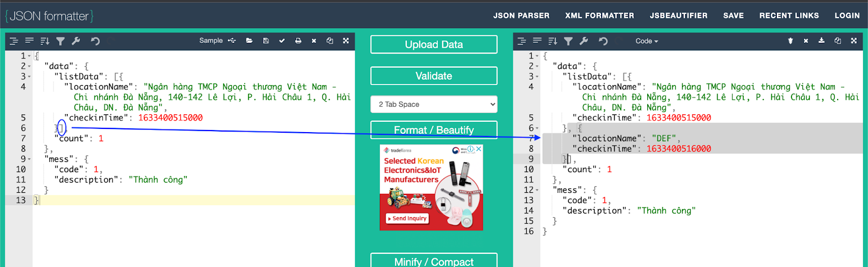Click the "DEF" value in right editor

pos(664,139)
